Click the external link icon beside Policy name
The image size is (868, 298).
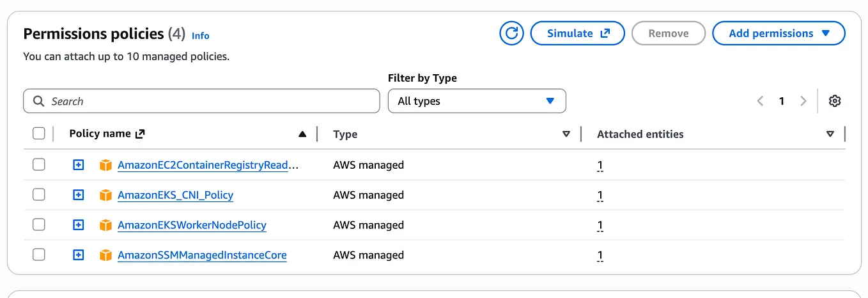point(141,134)
